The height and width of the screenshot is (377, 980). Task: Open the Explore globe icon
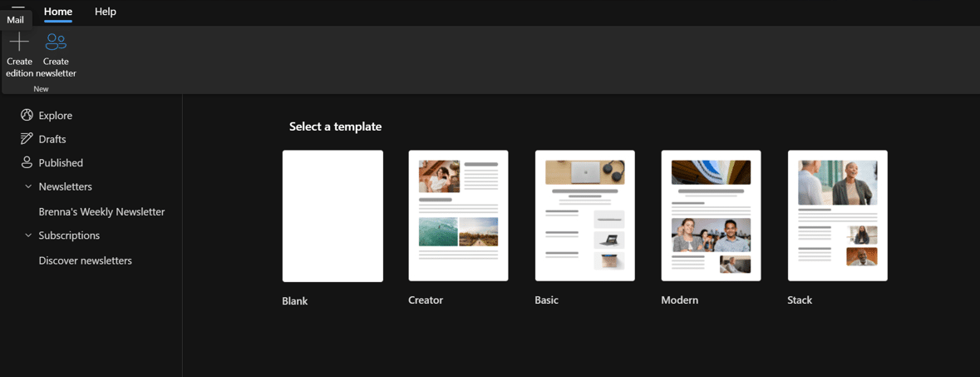[27, 115]
